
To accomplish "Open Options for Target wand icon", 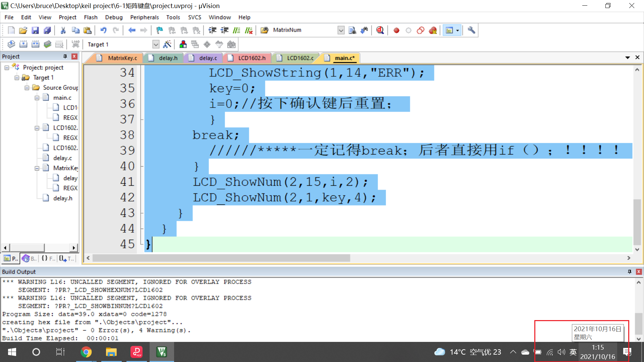I will 167,44.
